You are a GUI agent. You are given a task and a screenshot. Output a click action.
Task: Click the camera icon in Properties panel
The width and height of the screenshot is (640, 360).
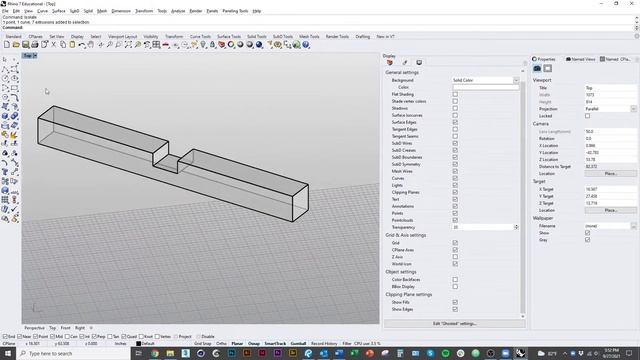[537, 69]
